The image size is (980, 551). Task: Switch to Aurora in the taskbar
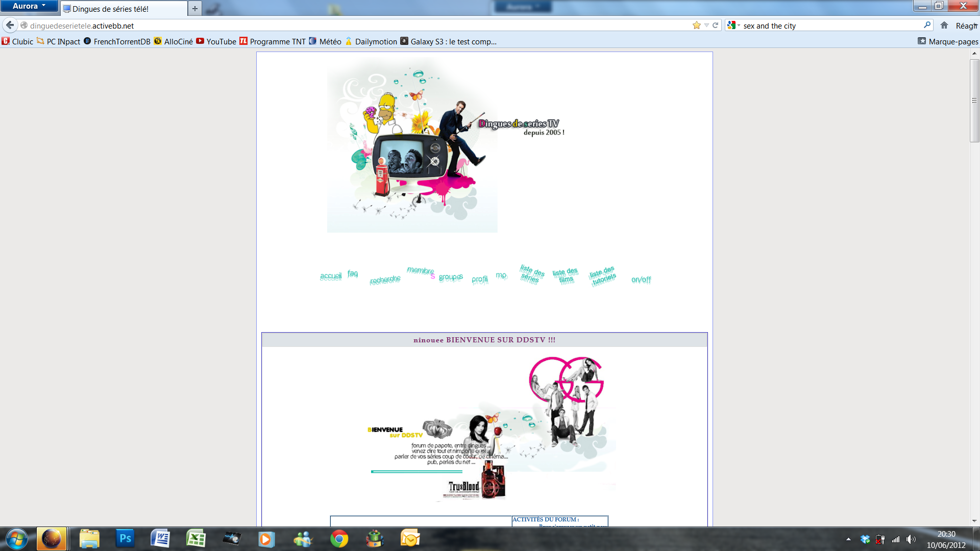(52, 539)
